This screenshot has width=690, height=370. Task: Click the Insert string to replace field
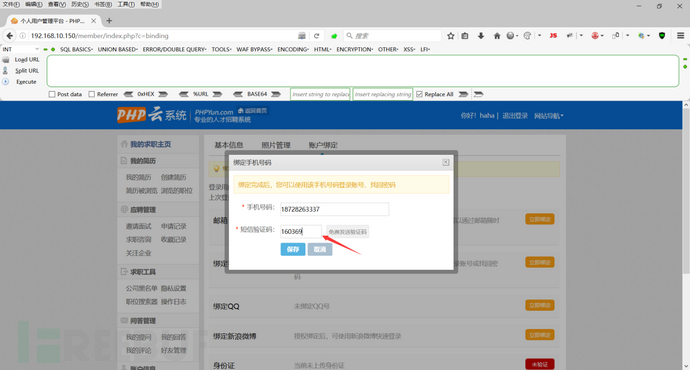(x=320, y=94)
